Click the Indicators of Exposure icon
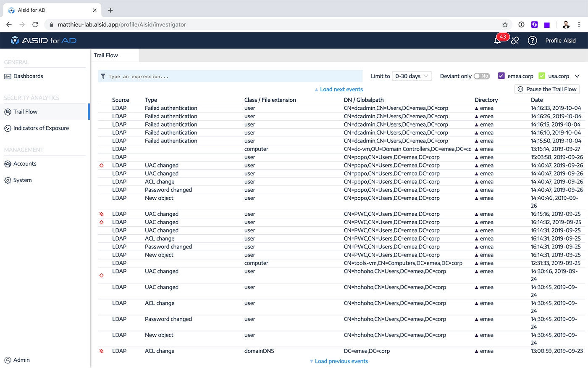Viewport: 588px width, 368px height. (8, 128)
